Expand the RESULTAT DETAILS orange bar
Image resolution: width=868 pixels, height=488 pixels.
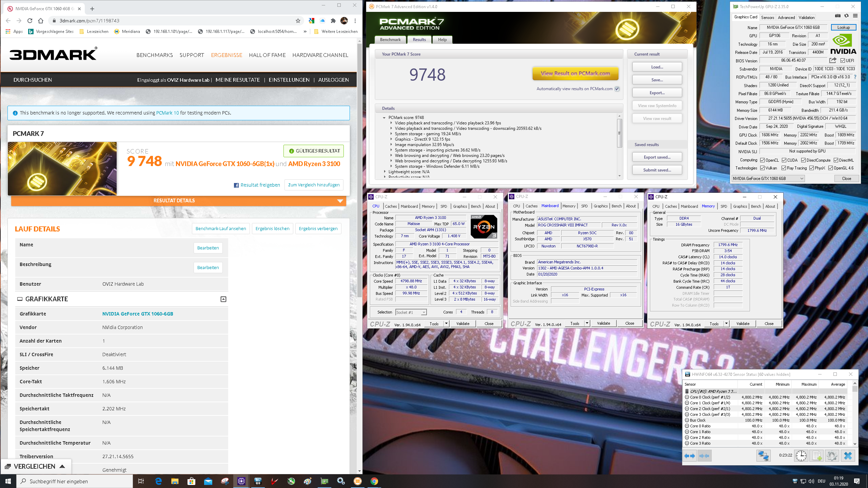pyautogui.click(x=179, y=201)
